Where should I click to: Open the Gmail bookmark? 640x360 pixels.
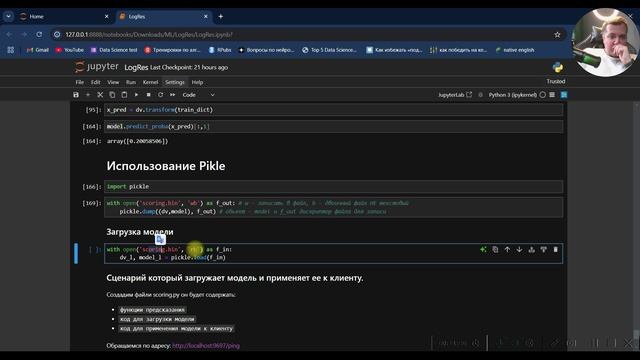(38, 50)
